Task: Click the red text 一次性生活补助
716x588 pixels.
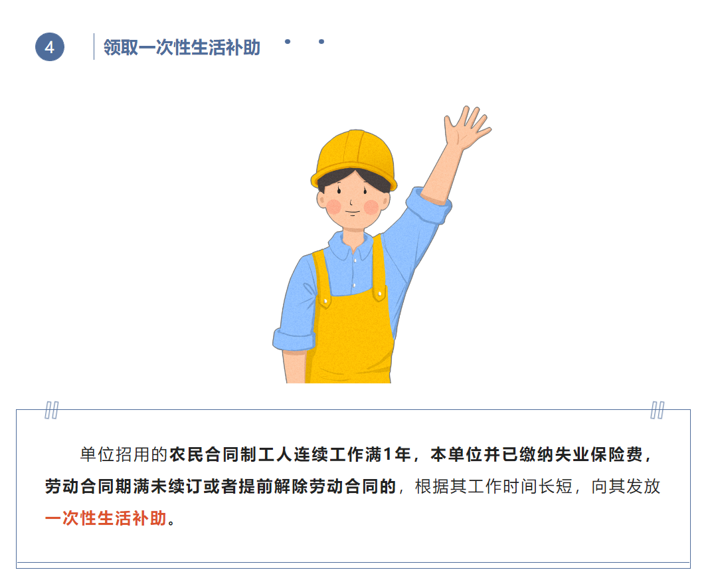Action: point(106,518)
